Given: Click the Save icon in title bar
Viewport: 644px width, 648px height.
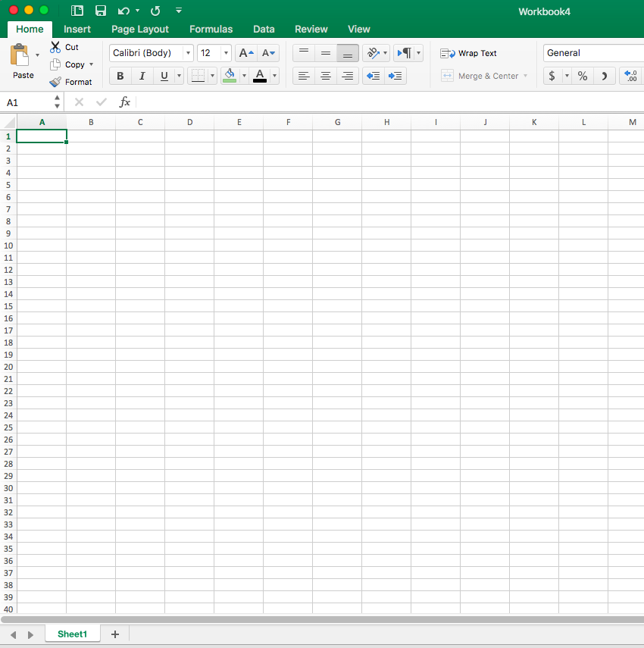Looking at the screenshot, I should pyautogui.click(x=101, y=11).
